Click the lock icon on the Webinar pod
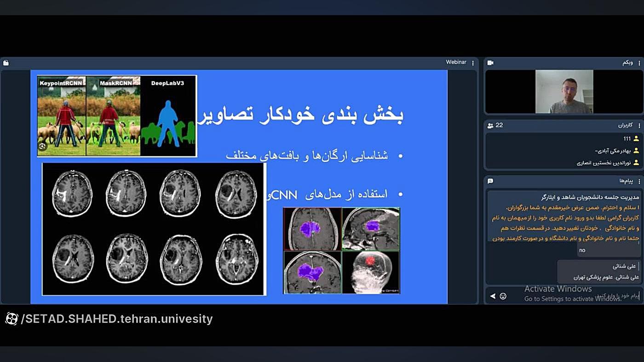Screen dimensions: 644x362 pyautogui.click(x=6, y=63)
